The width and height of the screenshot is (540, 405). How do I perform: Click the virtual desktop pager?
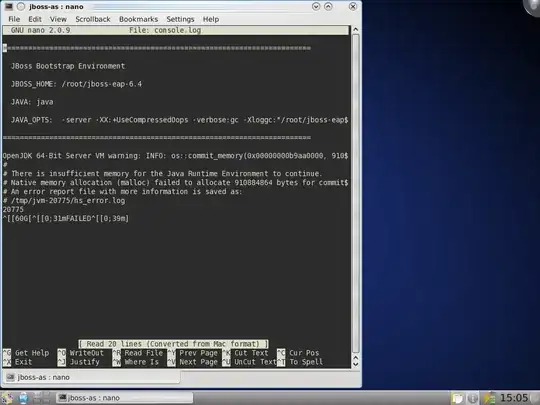point(41,398)
